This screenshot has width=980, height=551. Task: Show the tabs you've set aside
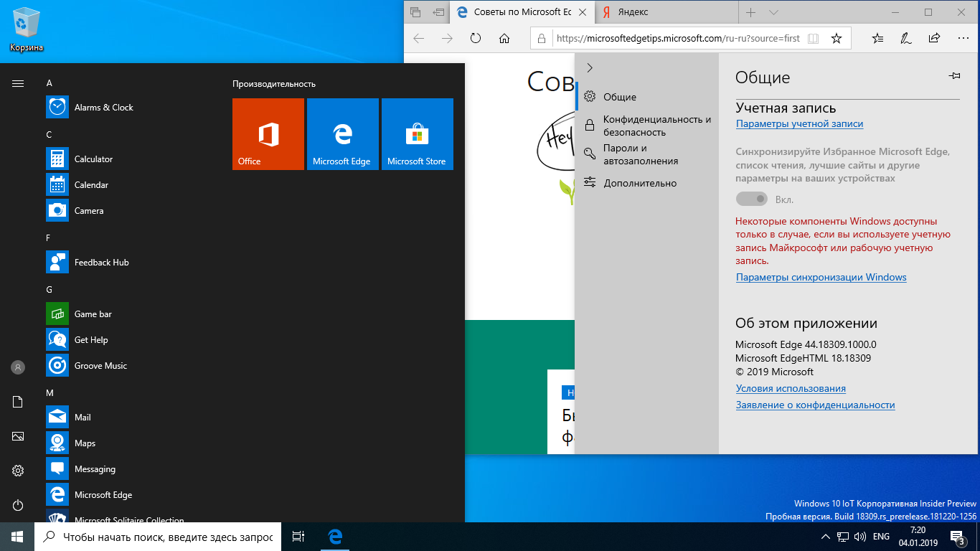(415, 12)
